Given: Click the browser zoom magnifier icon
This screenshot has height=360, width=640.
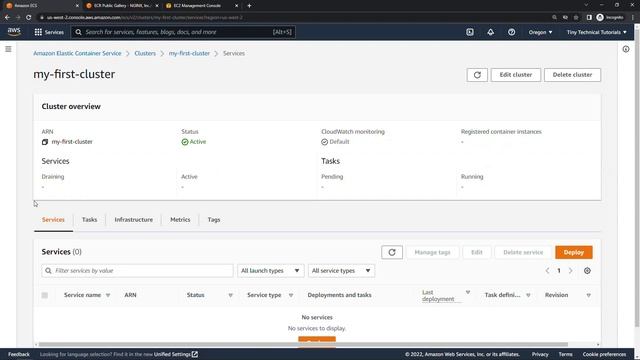Looking at the screenshot, I should click(x=554, y=18).
